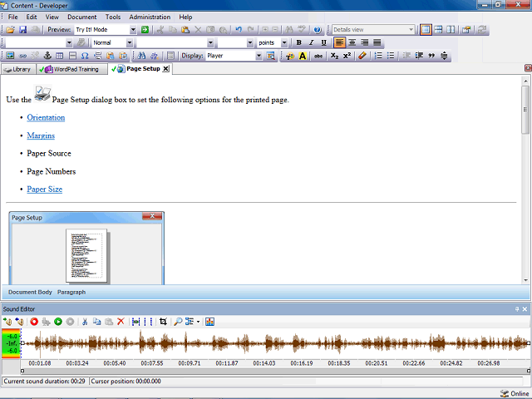Screen dimensions: 532x399
Task: Click the yellow text highlight A icon
Action: pyautogui.click(x=303, y=56)
